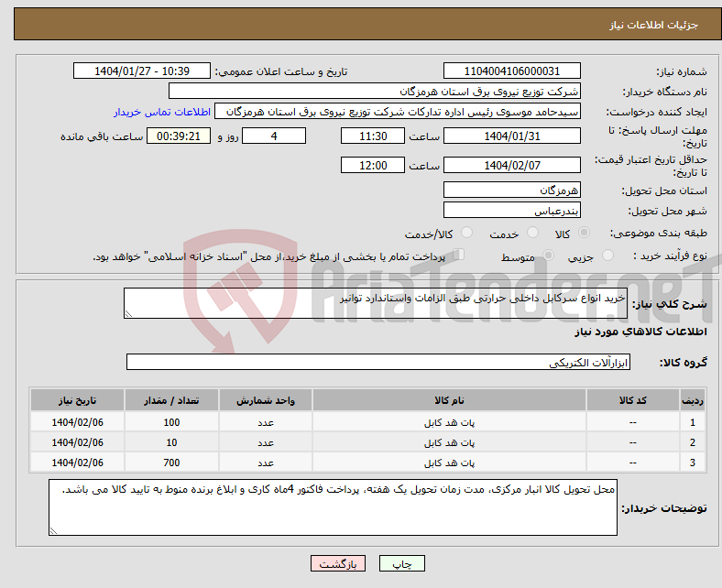Click the بازگشت (back) button
Image resolution: width=722 pixels, height=588 pixels.
(x=337, y=563)
